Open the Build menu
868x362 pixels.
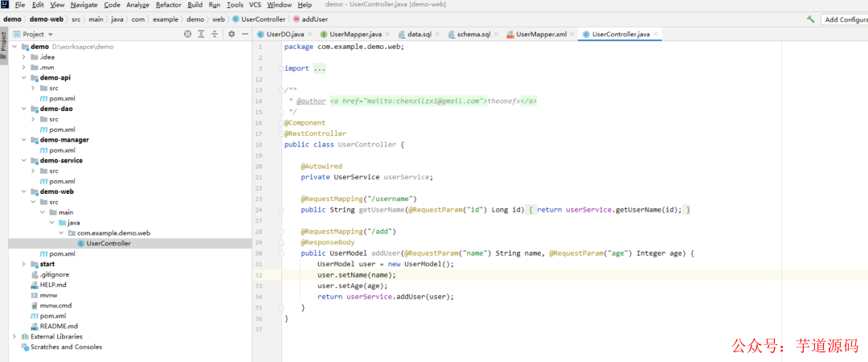(194, 5)
